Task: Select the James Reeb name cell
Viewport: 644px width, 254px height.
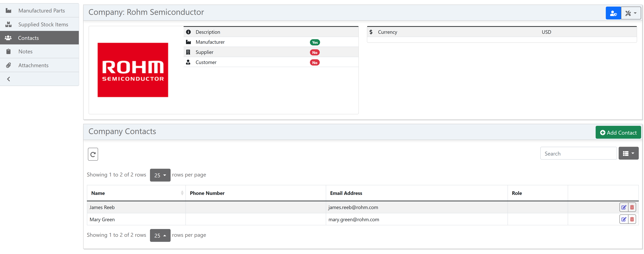Action: (x=136, y=207)
